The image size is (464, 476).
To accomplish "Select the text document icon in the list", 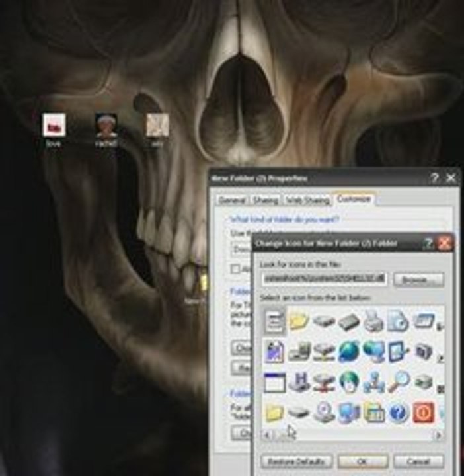I will click(275, 321).
